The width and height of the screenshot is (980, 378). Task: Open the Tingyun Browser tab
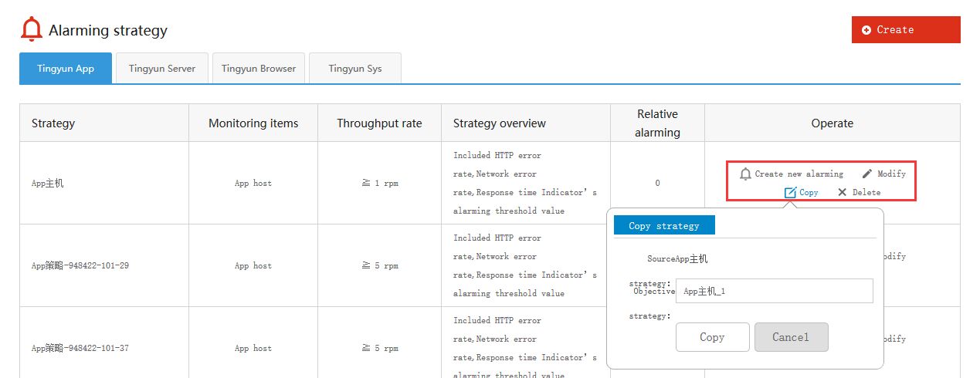[259, 69]
